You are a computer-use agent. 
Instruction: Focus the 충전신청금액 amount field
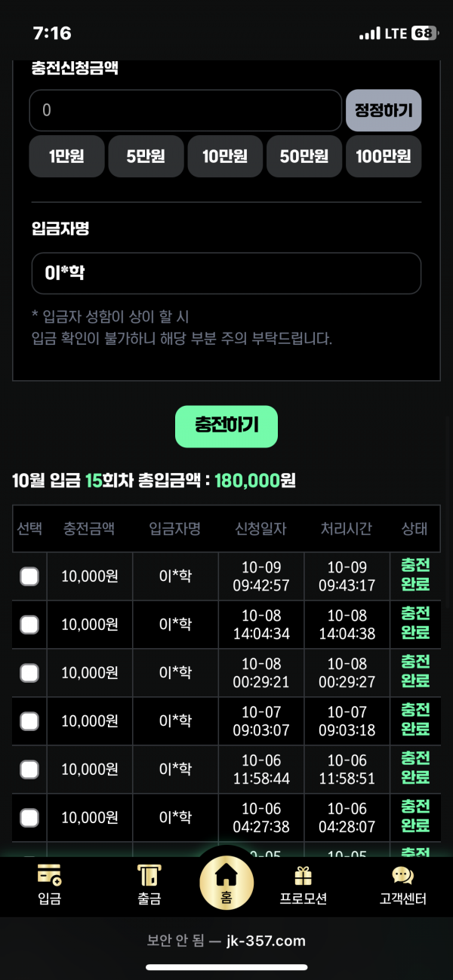(185, 111)
